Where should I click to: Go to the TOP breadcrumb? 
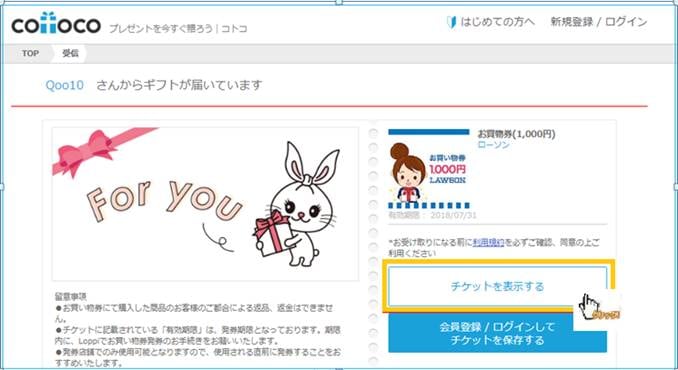(30, 53)
